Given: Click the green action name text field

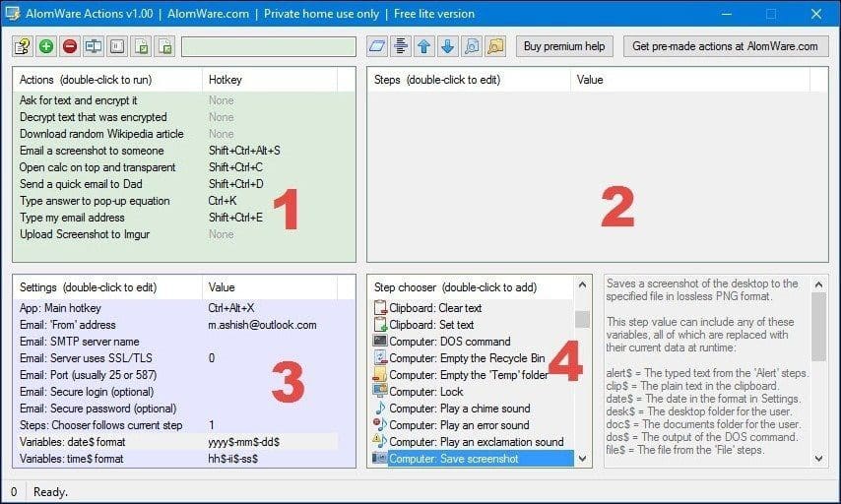Looking at the screenshot, I should tap(269, 46).
